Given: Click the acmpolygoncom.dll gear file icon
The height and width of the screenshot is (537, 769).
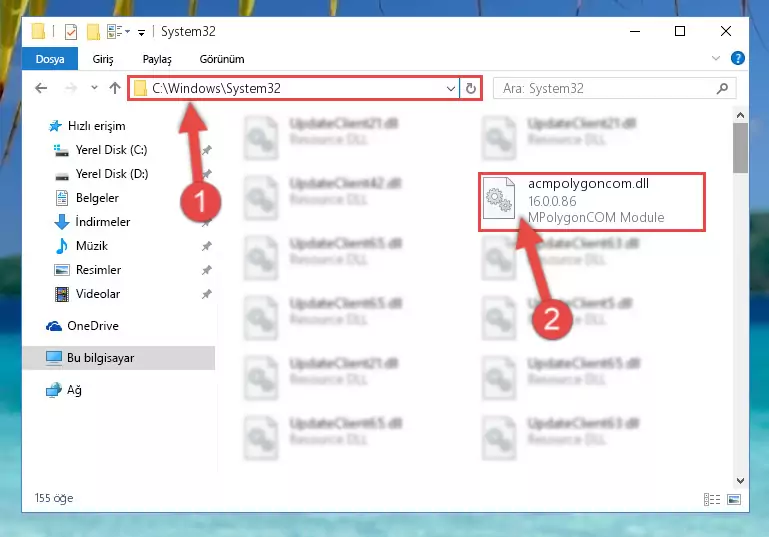Looking at the screenshot, I should 499,198.
